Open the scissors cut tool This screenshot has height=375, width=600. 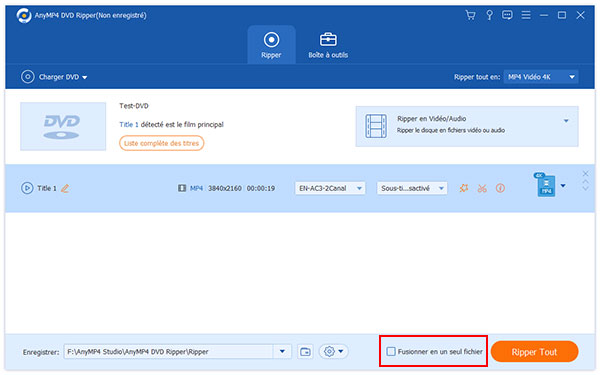coord(482,188)
